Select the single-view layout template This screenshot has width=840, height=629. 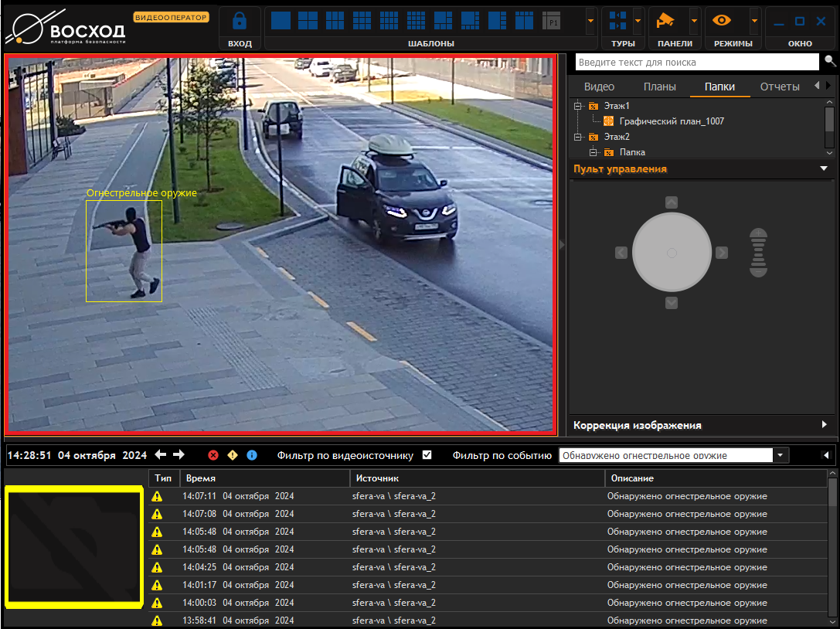(281, 21)
